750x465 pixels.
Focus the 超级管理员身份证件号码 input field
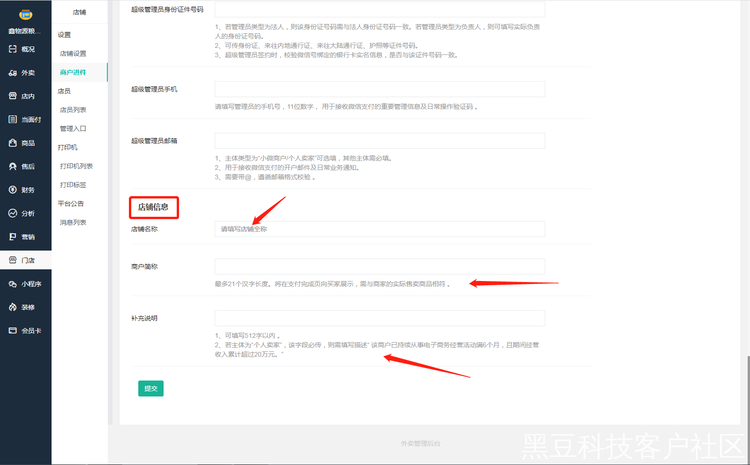tap(380, 9)
